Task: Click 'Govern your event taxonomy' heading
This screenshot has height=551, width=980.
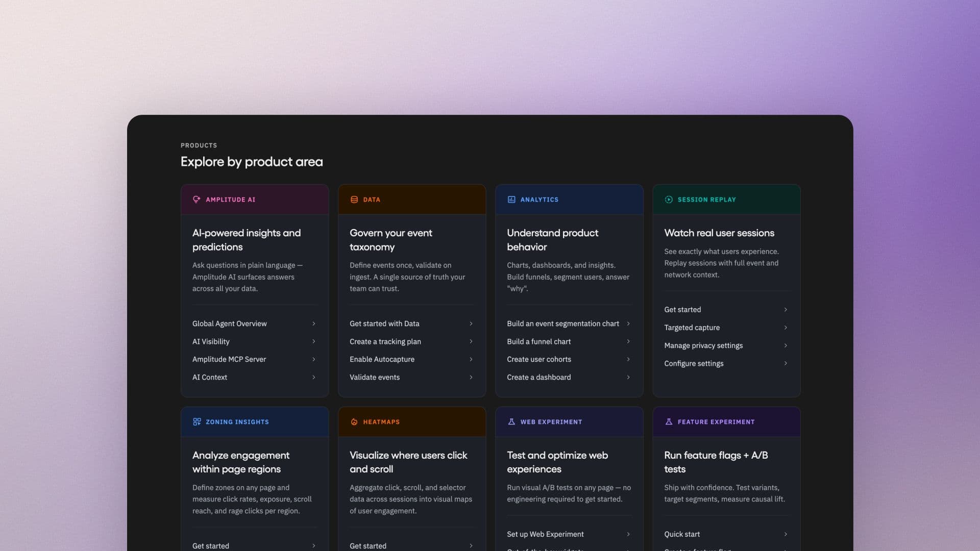Action: click(x=390, y=240)
